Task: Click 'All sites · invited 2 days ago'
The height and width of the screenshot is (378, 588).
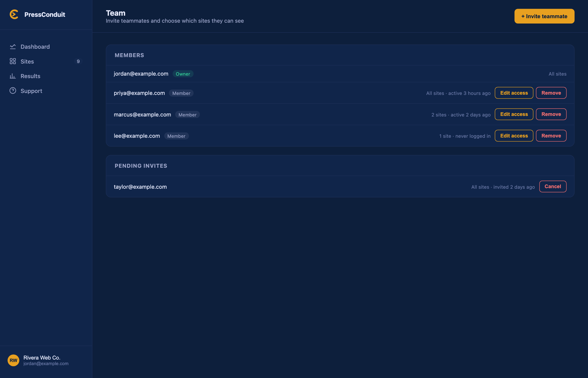Action: tap(503, 187)
